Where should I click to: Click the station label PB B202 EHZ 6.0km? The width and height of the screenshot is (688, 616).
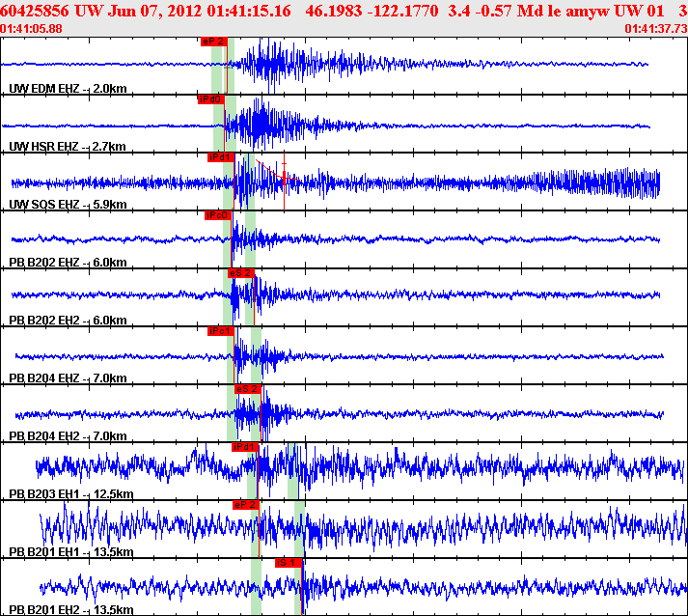pos(68,263)
